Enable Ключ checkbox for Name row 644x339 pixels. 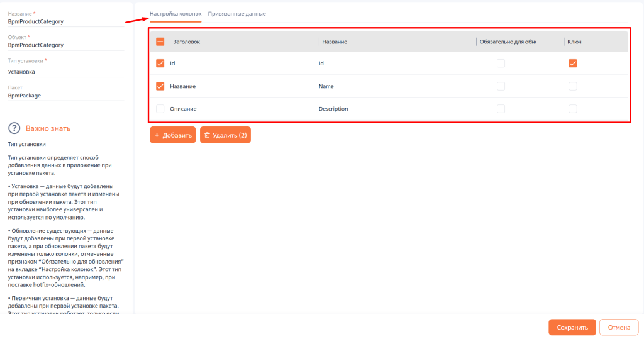(572, 86)
